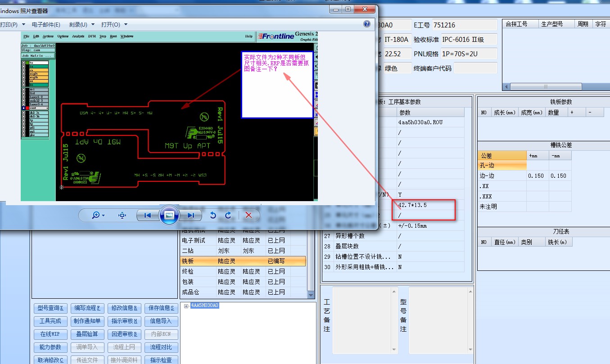Click the 能力参数 button
610x364 pixels.
(50, 347)
